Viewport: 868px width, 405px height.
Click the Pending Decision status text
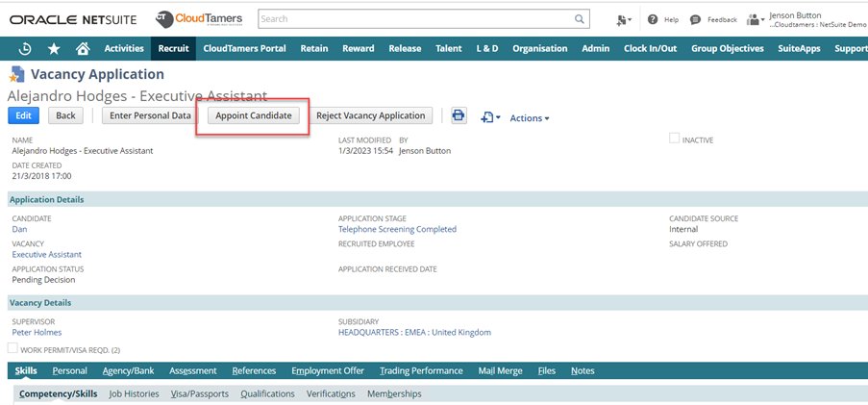[x=43, y=280]
